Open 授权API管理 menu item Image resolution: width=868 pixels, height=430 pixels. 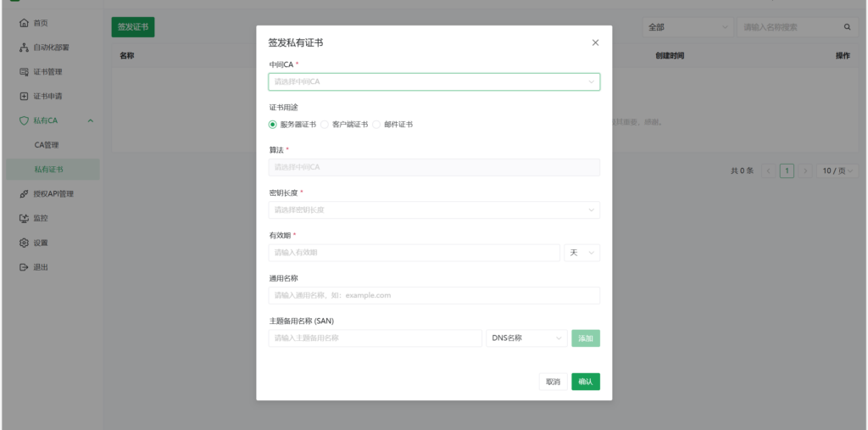[53, 194]
